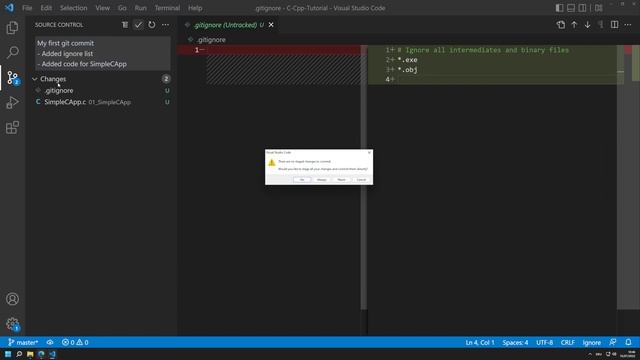
Task: Open the Explorer view in activity bar
Action: tap(12, 28)
